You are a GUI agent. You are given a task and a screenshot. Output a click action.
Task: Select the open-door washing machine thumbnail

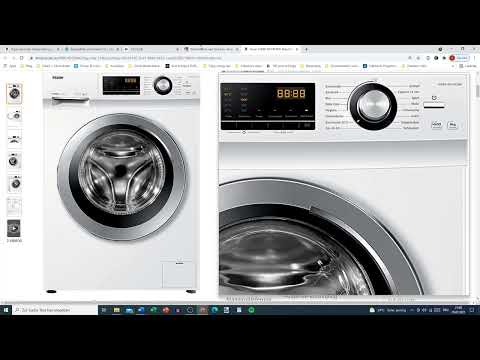[x=14, y=116]
